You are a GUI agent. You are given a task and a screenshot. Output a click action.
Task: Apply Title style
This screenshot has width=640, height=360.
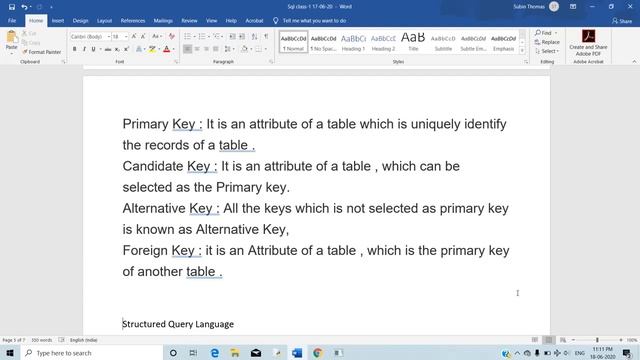pyautogui.click(x=413, y=42)
